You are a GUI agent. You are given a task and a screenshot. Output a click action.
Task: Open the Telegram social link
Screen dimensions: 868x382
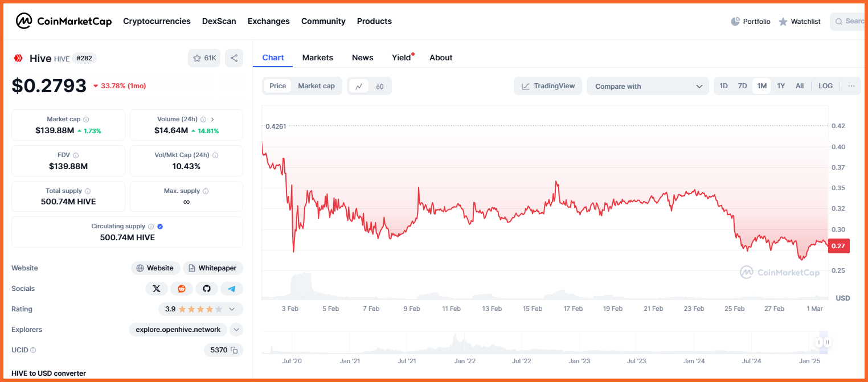(232, 289)
